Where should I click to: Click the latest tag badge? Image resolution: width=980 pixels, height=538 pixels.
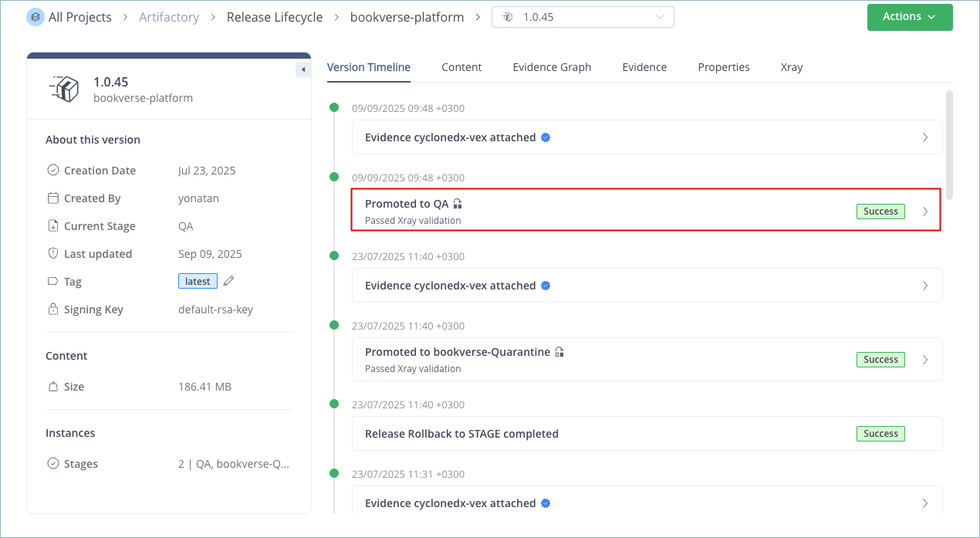pos(198,282)
